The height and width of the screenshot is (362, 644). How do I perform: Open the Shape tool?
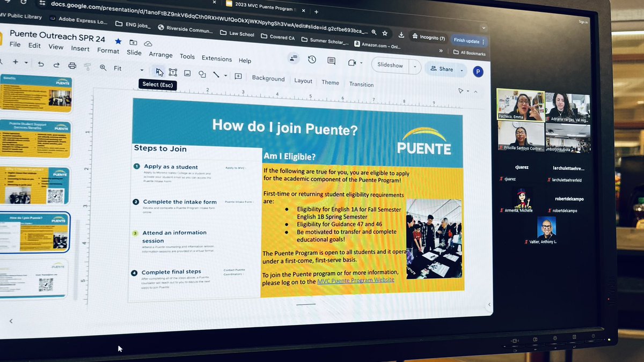click(x=202, y=74)
